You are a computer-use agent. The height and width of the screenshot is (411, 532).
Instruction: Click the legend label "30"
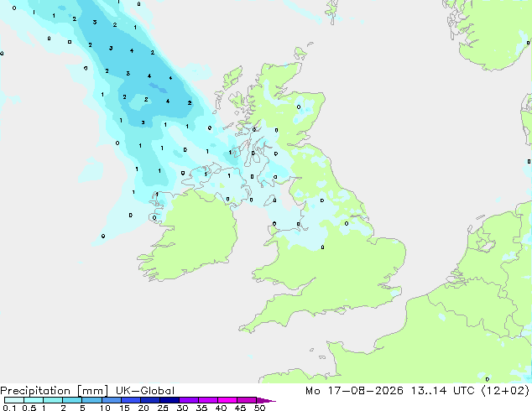182,408
